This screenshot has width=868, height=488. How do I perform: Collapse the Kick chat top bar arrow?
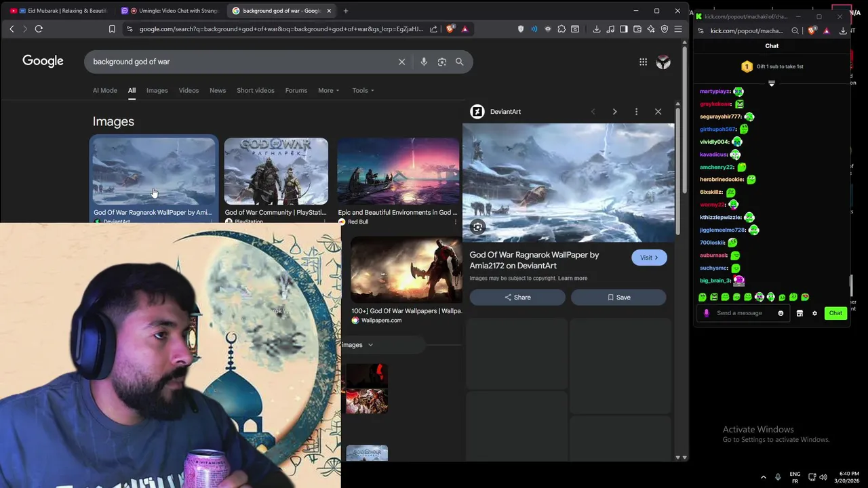tap(771, 83)
